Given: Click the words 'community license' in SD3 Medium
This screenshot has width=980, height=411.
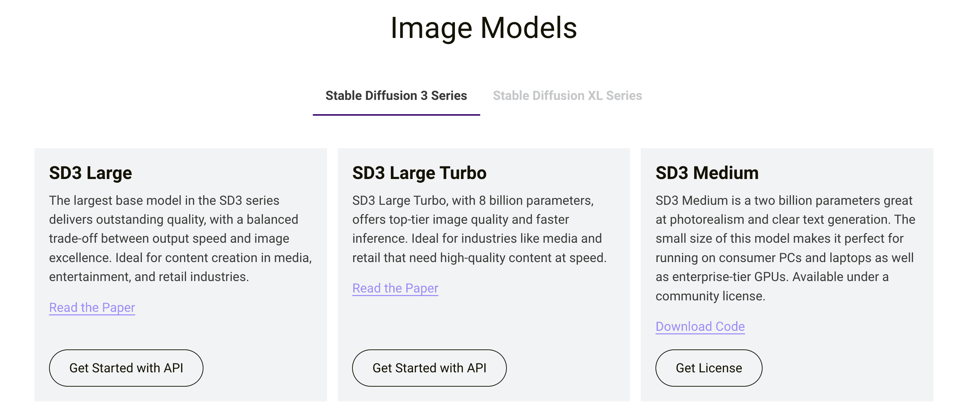Looking at the screenshot, I should click(710, 296).
